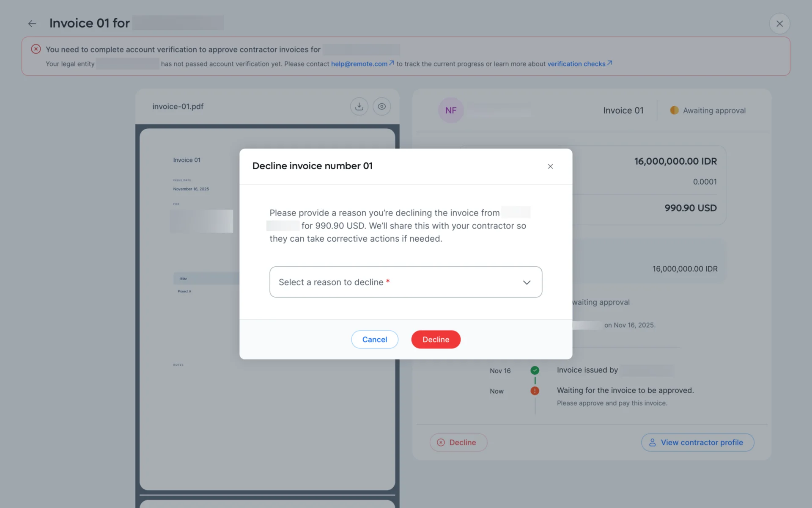Screen dimensions: 812x508
Task: Click the outlined Decline button at bottom
Action: click(x=458, y=442)
